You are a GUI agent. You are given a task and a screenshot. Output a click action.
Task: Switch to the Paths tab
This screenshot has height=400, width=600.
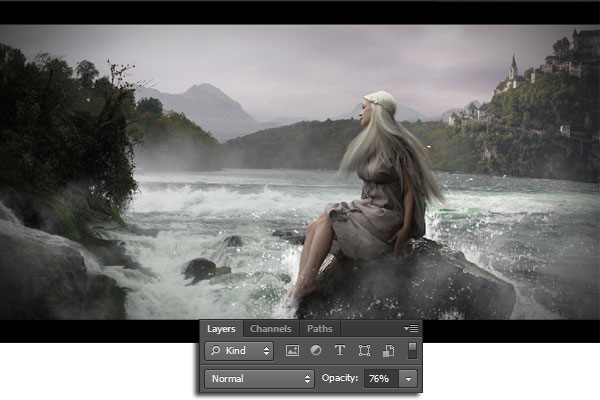(320, 329)
